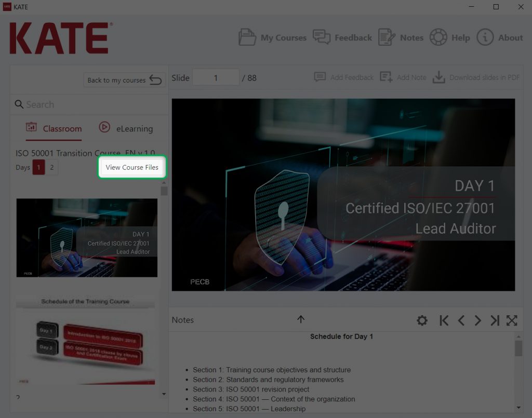Go to previous slide
This screenshot has width=532, height=418.
(x=461, y=320)
